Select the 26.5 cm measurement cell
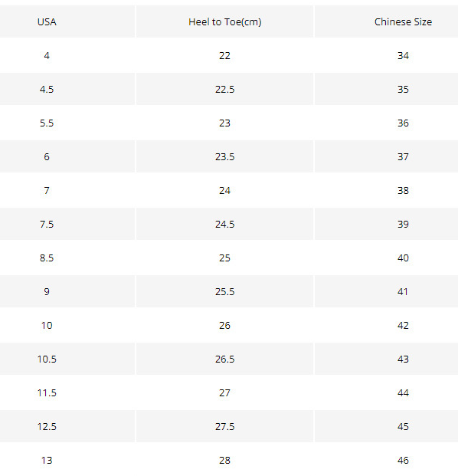 pos(224,359)
